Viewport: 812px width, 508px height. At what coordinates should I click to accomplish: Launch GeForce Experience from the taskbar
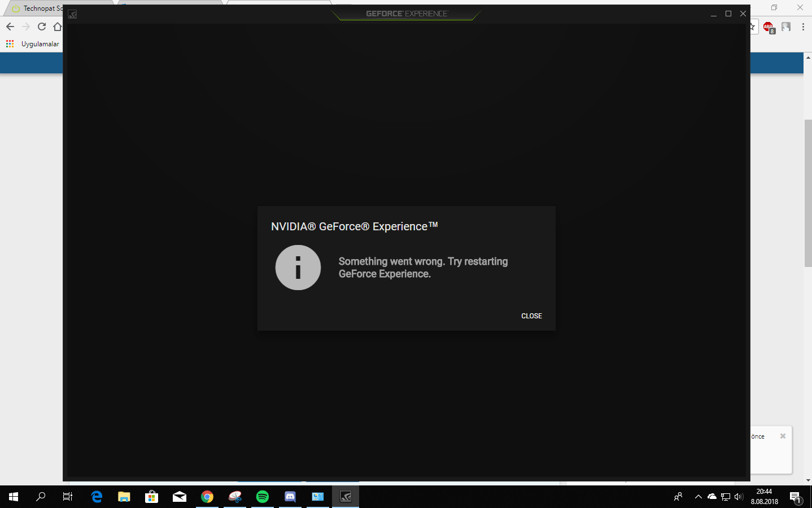(345, 497)
